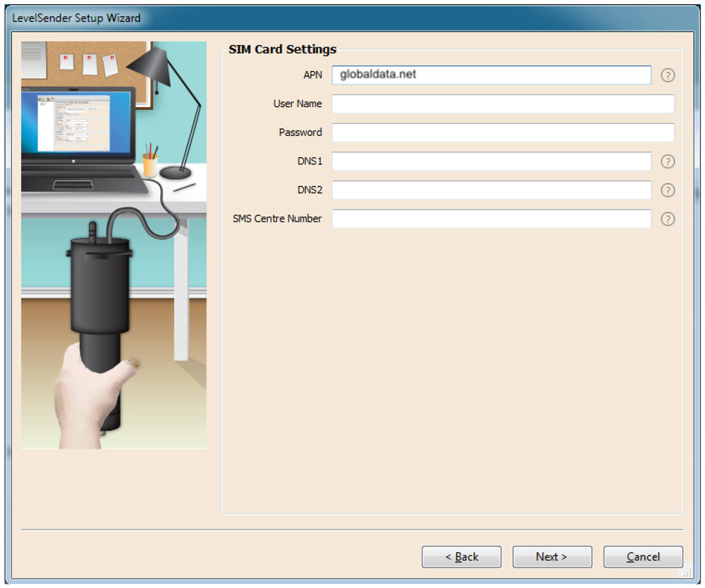705x588 pixels.
Task: Open the help icon beside DNS2
Action: (668, 190)
